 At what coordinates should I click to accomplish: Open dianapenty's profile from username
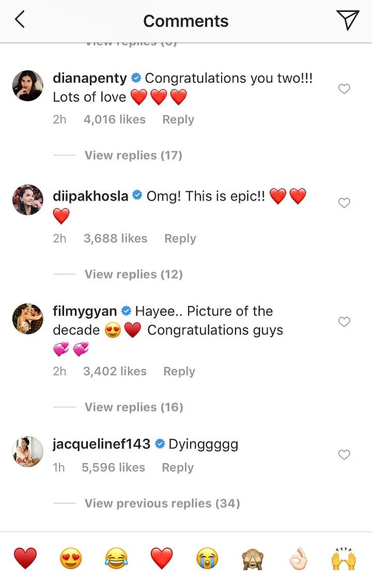(x=90, y=79)
